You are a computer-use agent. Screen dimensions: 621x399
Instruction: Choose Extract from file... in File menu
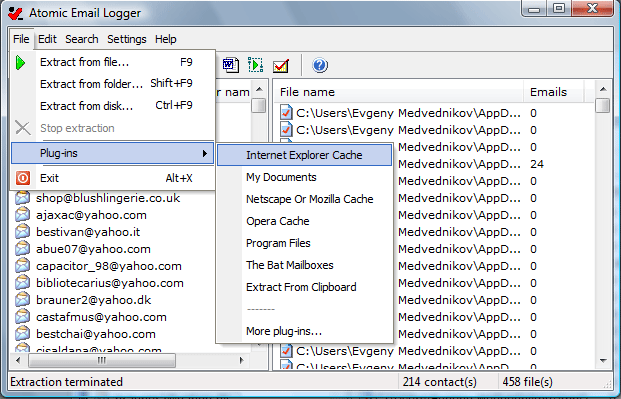point(113,62)
